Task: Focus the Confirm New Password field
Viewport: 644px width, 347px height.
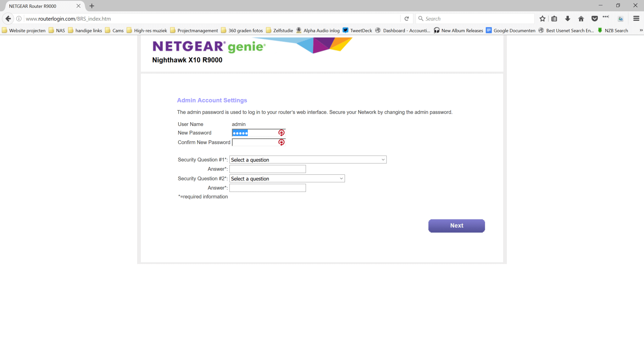Action: tap(258, 142)
